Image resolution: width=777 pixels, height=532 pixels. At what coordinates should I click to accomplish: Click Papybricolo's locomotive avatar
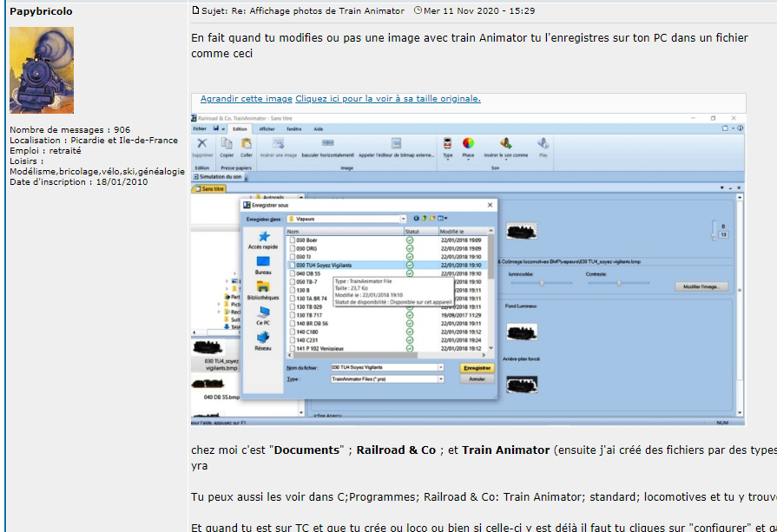[x=42, y=70]
